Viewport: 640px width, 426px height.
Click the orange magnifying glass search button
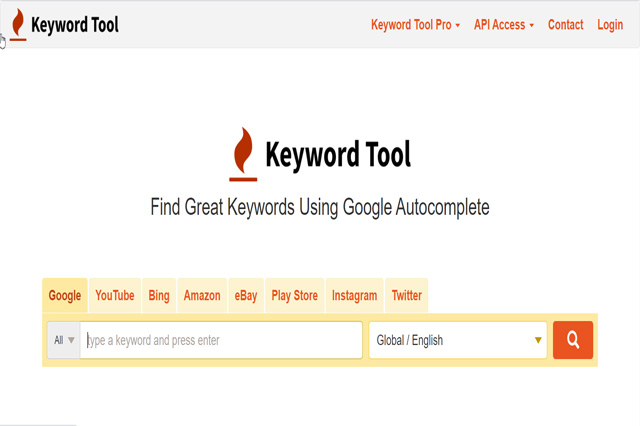pos(573,340)
